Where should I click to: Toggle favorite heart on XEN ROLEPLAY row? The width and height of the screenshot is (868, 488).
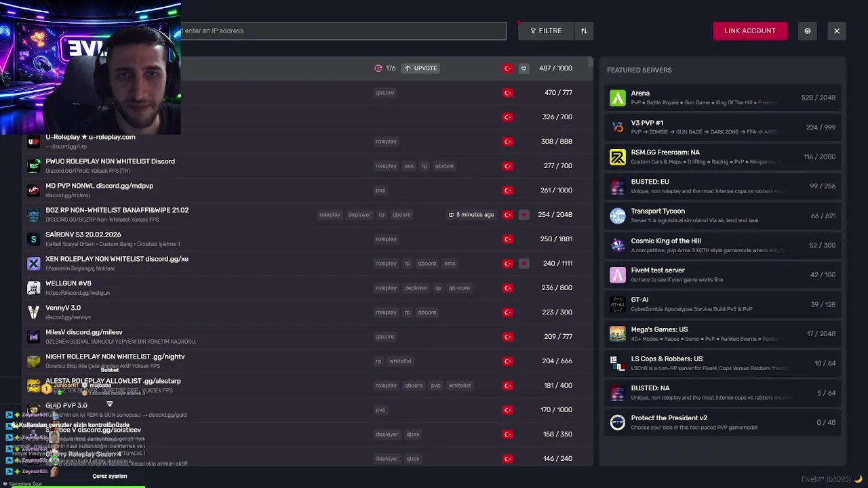click(524, 263)
